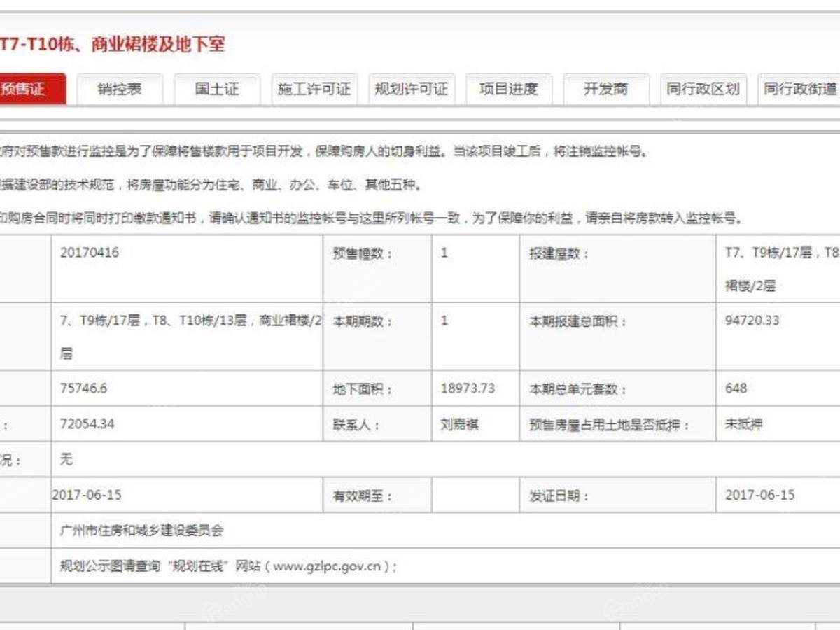
Task: Select the 2017-06-15 value beside 发证日期
Action: tap(760, 495)
